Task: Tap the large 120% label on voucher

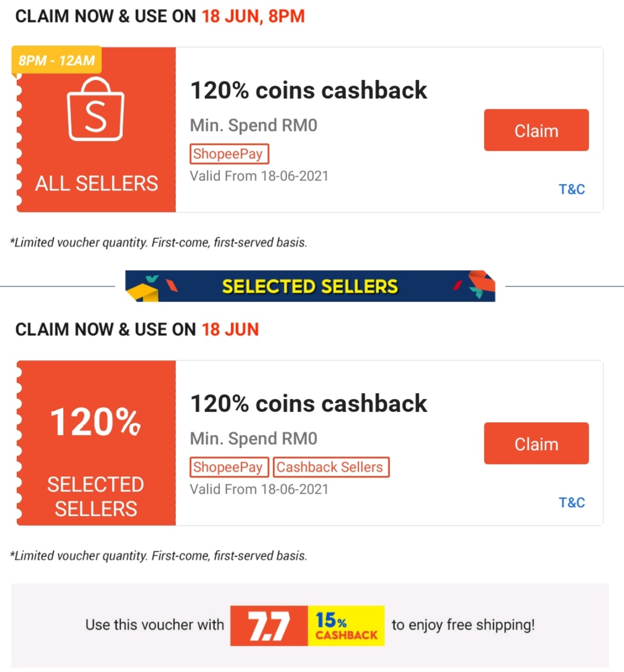Action: tap(96, 422)
